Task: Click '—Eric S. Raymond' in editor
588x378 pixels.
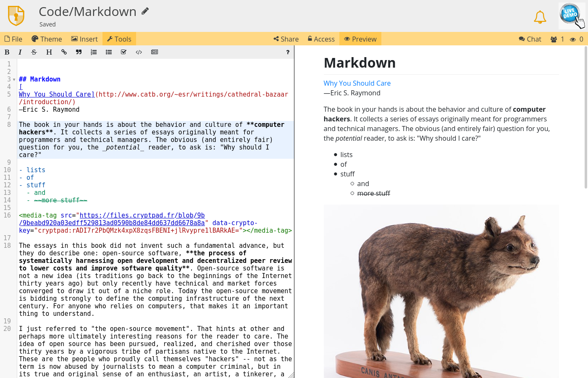Action: tap(49, 110)
